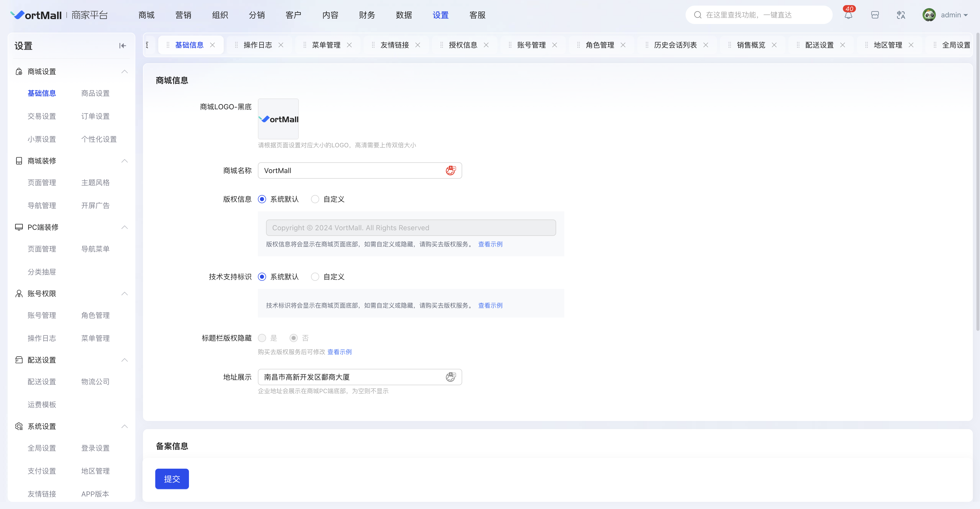Image resolution: width=980 pixels, height=509 pixels.
Task: Open the store icon in header
Action: [875, 15]
